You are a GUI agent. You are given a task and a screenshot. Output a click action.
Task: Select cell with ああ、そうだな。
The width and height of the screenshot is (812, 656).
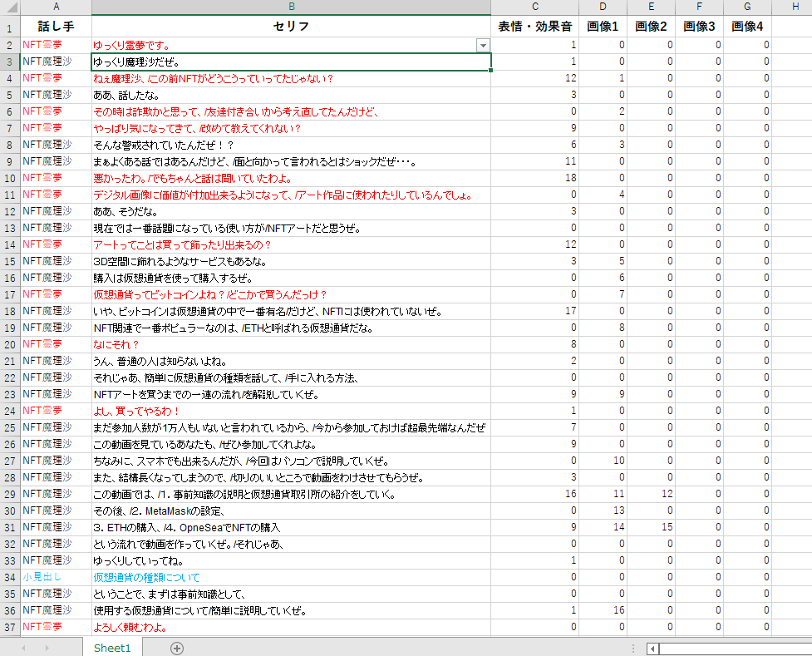tap(292, 211)
